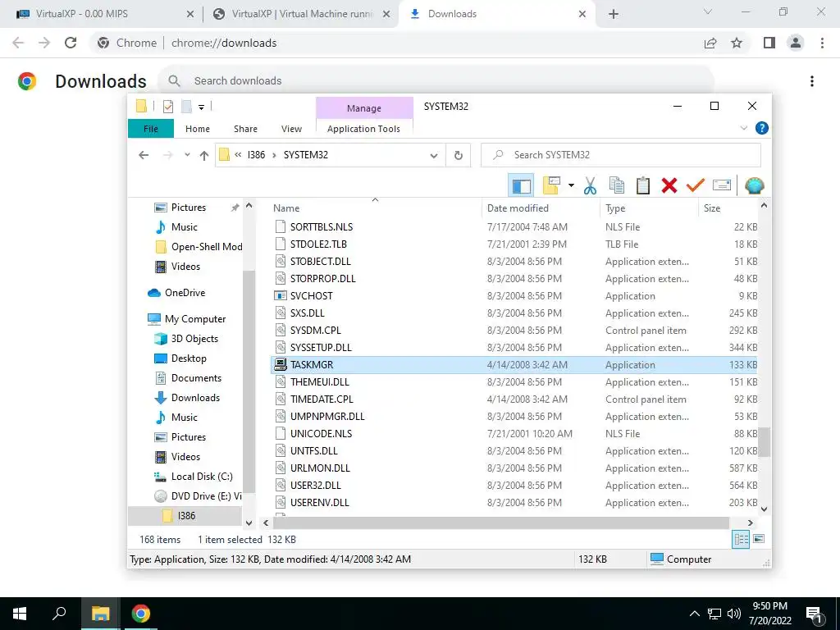Sort by Date modified column header

(x=541, y=208)
